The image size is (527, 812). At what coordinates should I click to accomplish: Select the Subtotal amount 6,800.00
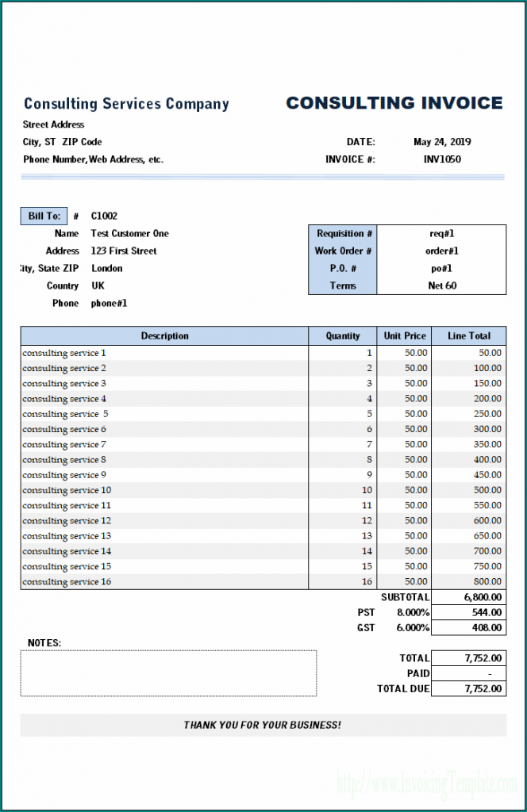(x=468, y=597)
